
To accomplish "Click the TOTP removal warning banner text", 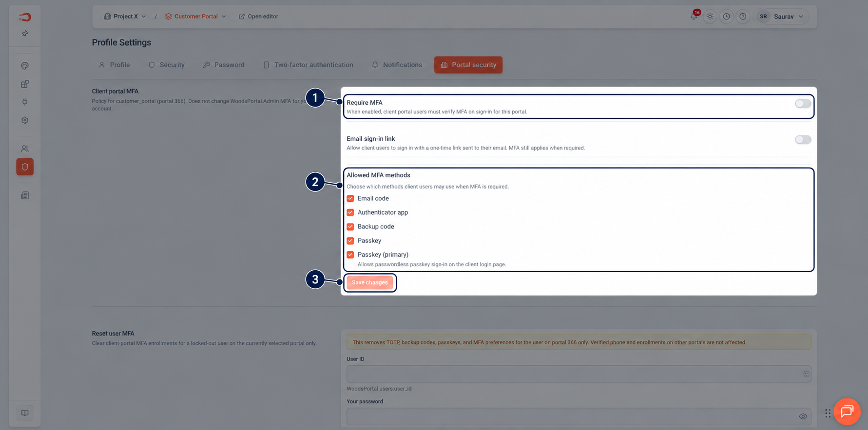I will pyautogui.click(x=549, y=342).
